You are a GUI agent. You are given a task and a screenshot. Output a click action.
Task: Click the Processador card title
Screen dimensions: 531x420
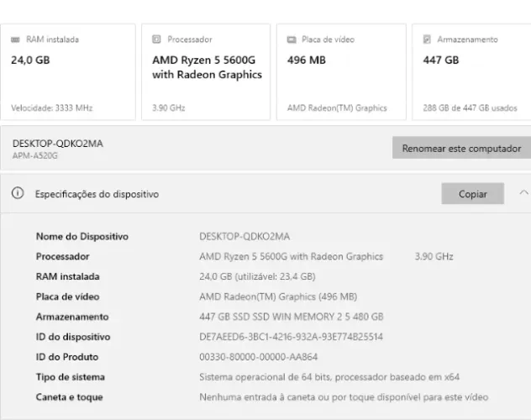pyautogui.click(x=190, y=39)
